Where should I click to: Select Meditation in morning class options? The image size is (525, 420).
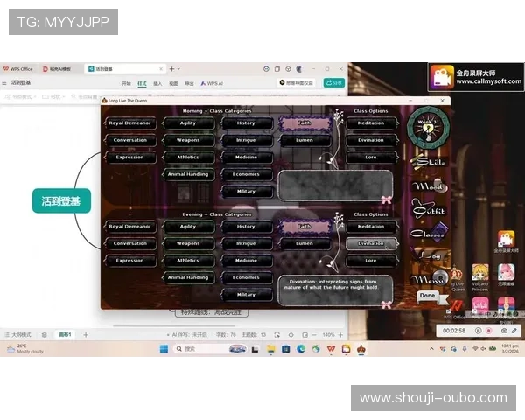pos(370,123)
